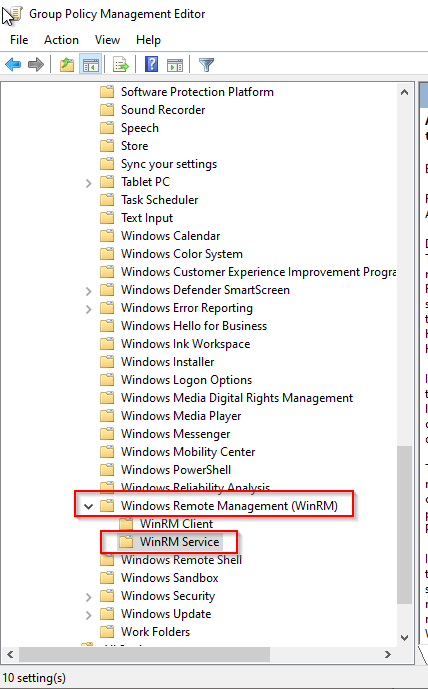Open Help via blue question mark icon
The width and height of the screenshot is (428, 689).
point(151,65)
